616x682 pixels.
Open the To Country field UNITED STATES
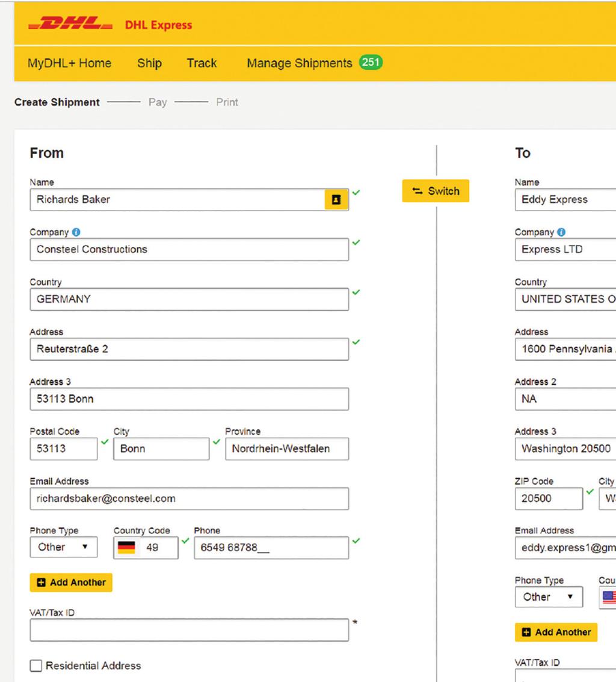tap(565, 299)
